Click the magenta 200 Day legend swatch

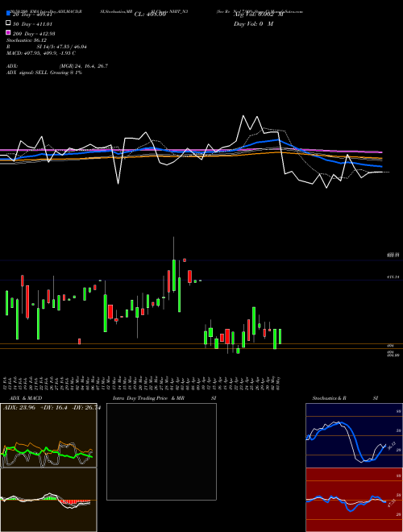tap(9, 32)
